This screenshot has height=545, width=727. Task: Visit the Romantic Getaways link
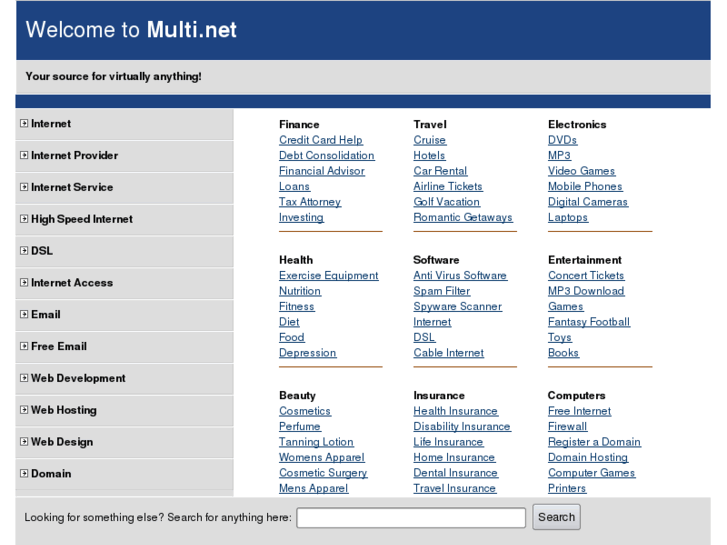(463, 218)
